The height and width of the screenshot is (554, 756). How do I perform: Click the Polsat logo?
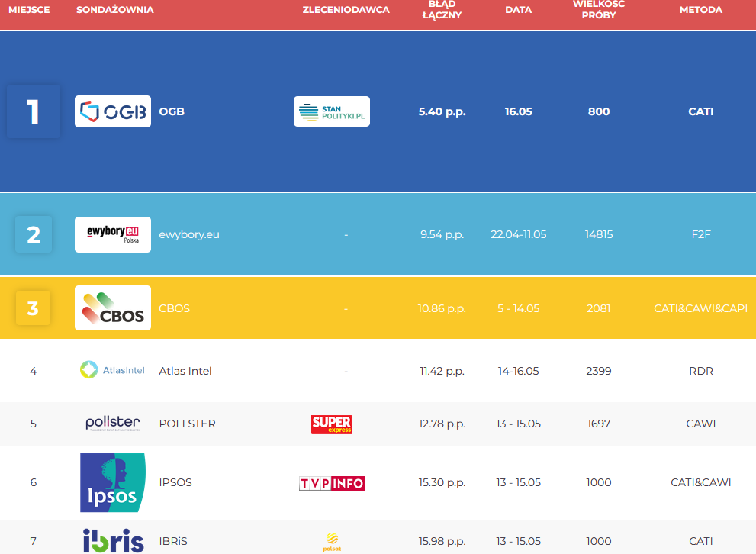tap(332, 542)
